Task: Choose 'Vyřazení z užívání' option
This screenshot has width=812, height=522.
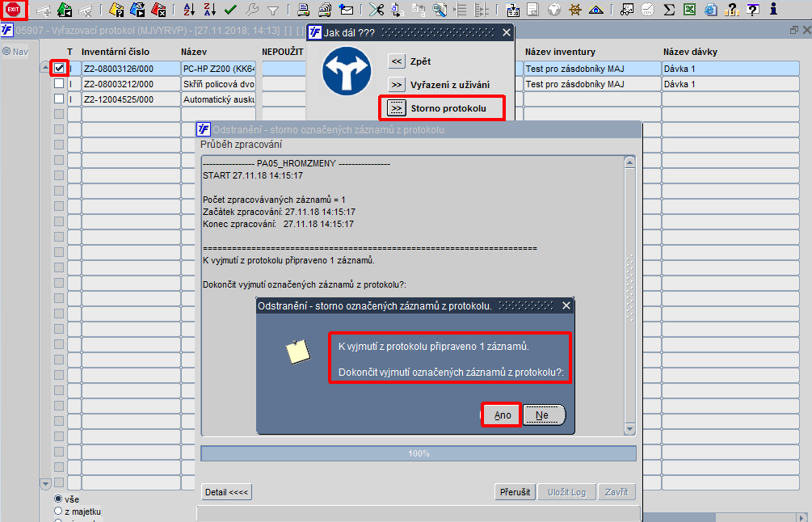Action: [x=397, y=84]
